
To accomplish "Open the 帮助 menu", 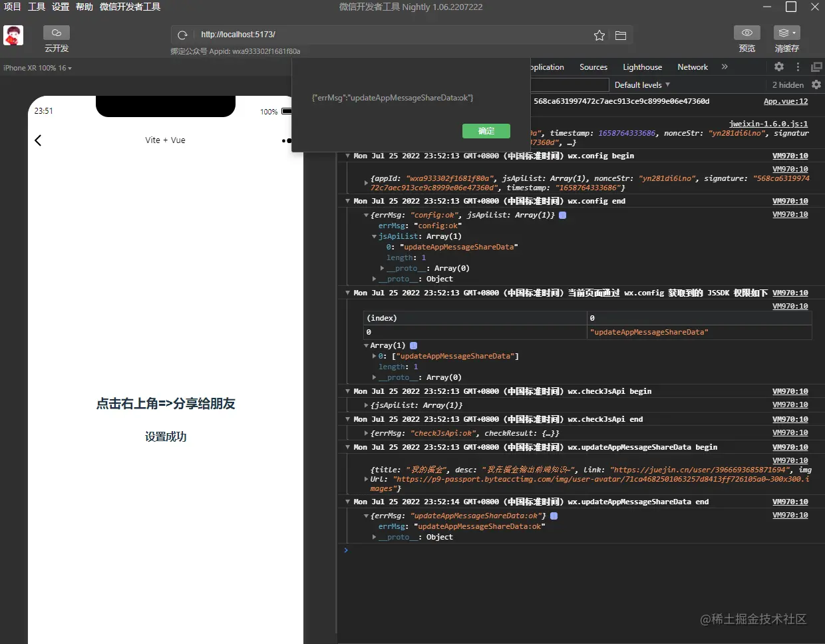I will pyautogui.click(x=84, y=7).
